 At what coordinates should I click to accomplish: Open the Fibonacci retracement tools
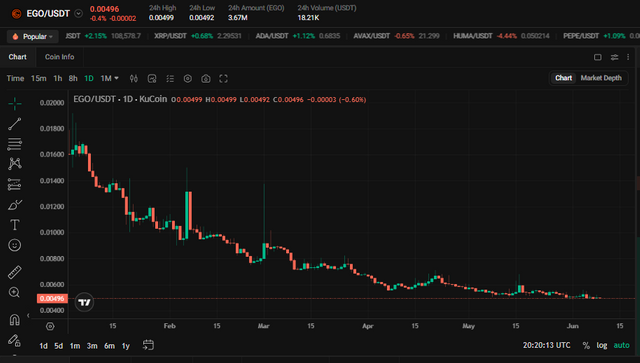click(x=15, y=144)
